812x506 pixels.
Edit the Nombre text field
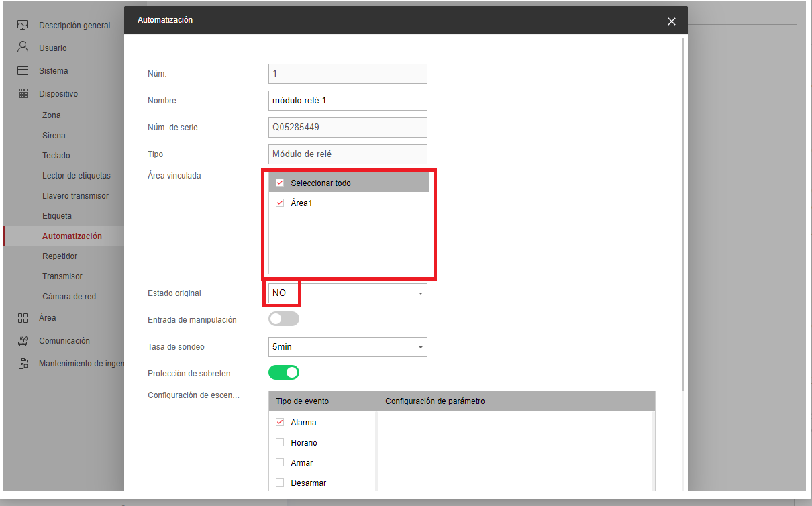click(348, 101)
